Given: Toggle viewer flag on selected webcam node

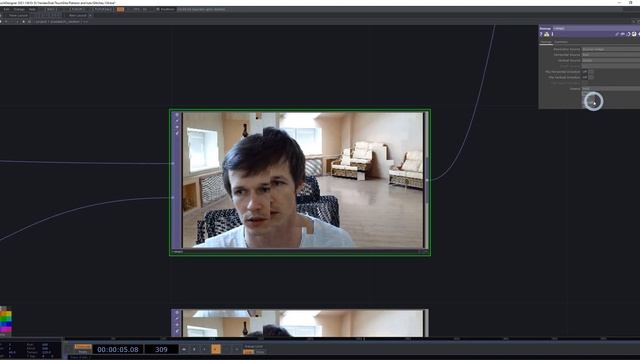Looking at the screenshot, I should [x=177, y=115].
